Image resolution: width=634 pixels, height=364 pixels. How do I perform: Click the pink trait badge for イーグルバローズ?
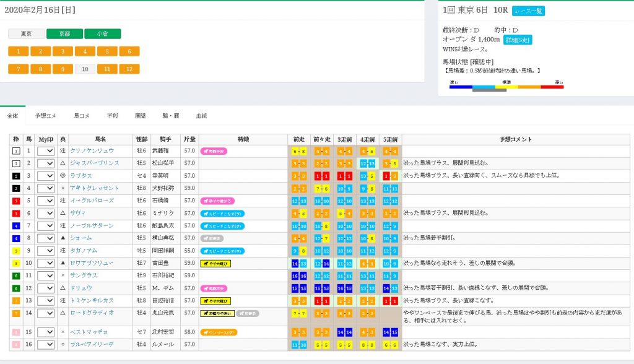coord(216,201)
